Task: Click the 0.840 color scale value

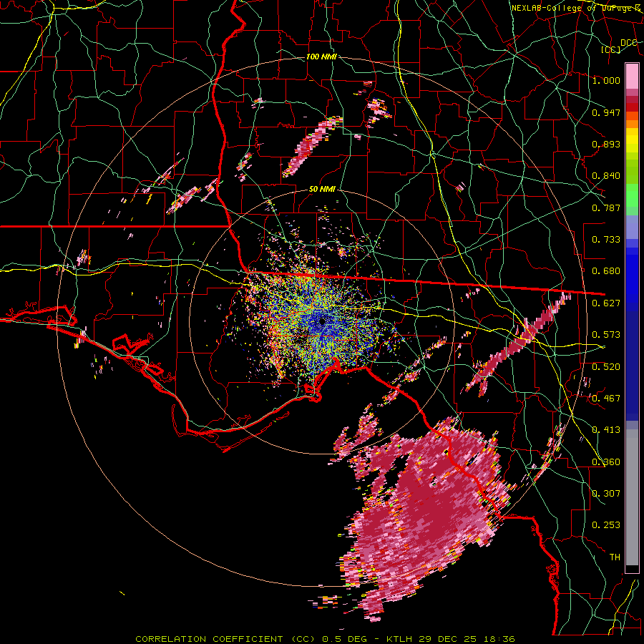Action: pos(606,176)
